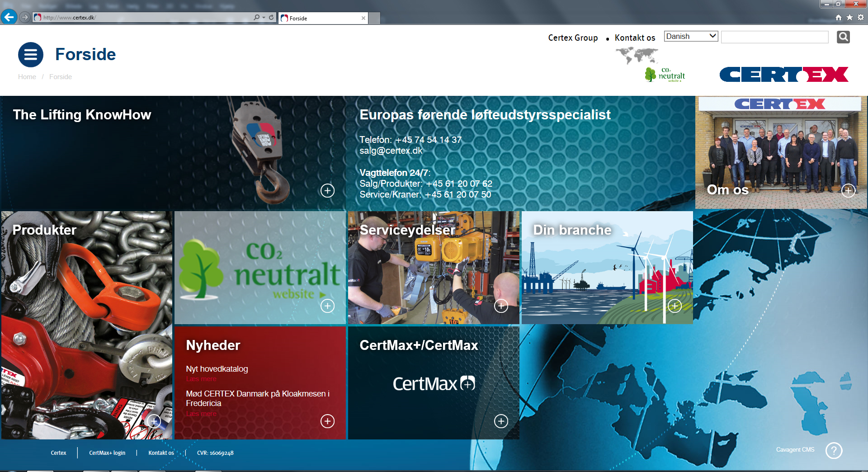Open browser Favorites star icon
The width and height of the screenshot is (868, 472).
tap(849, 17)
